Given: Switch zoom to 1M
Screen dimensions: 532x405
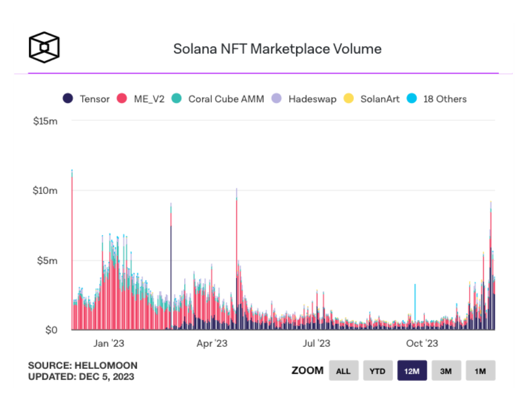Looking at the screenshot, I should (x=481, y=371).
